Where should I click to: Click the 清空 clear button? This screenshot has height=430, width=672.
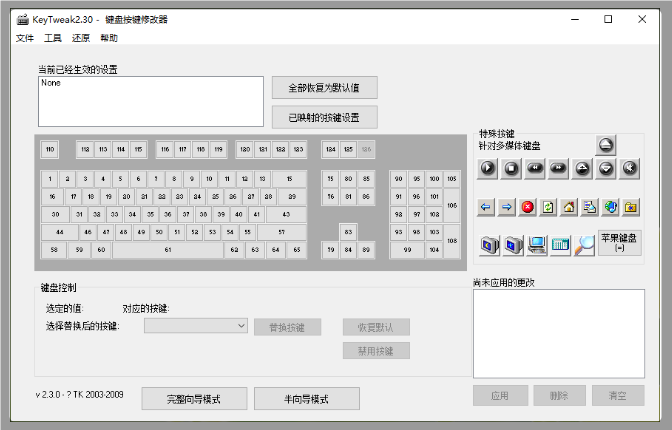tap(618, 395)
